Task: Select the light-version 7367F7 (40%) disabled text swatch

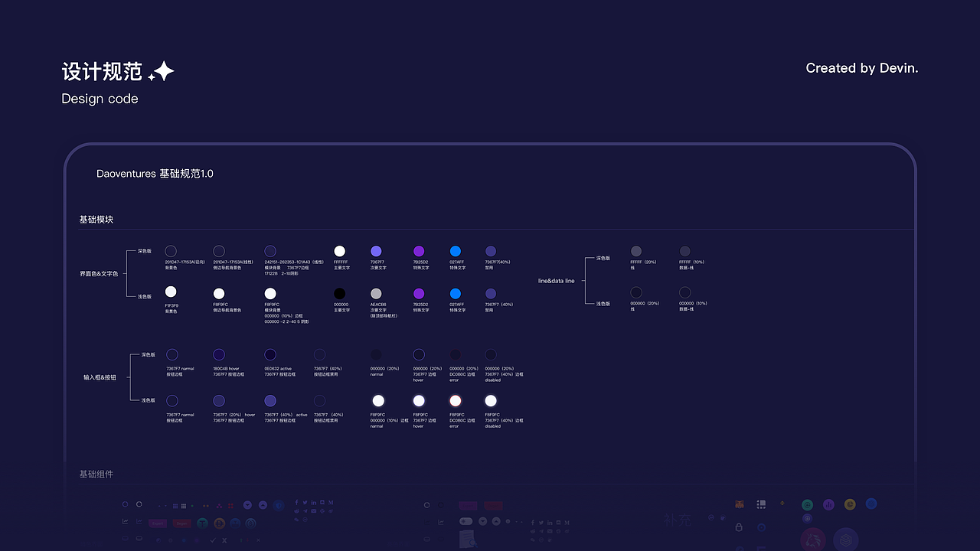Action: 491,293
